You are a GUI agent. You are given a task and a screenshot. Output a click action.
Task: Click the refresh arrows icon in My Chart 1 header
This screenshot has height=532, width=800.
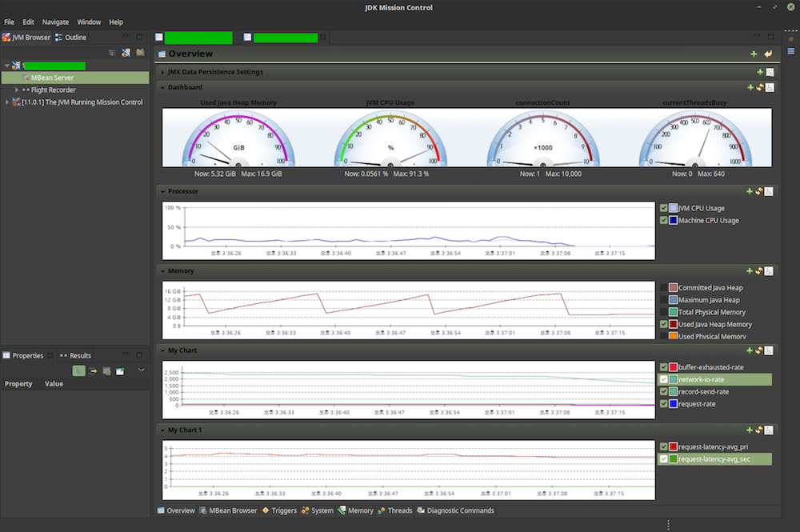point(759,430)
